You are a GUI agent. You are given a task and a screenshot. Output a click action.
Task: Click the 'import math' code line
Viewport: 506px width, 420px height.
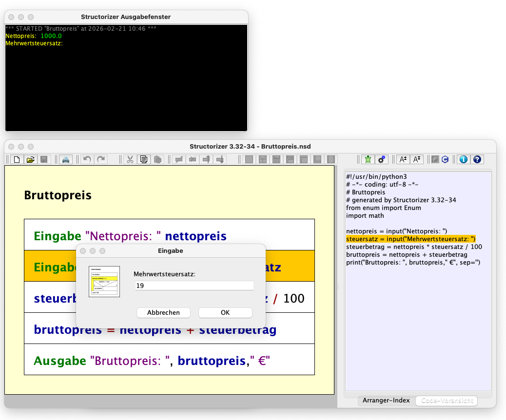pyautogui.click(x=365, y=215)
